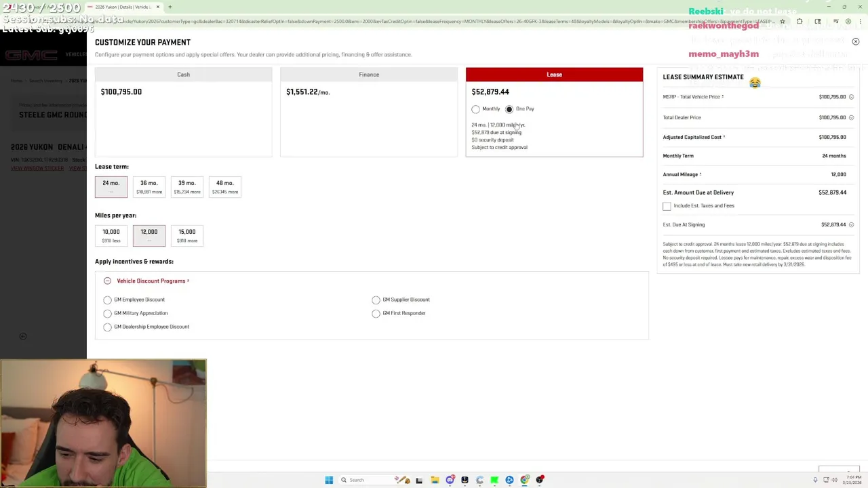Open the last taskbar app with red badge

pyautogui.click(x=540, y=480)
